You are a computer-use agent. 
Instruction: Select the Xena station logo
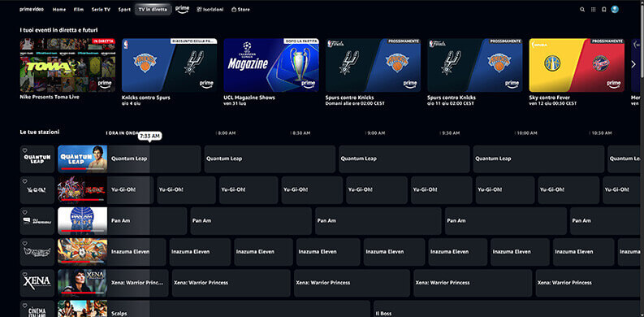tap(37, 283)
